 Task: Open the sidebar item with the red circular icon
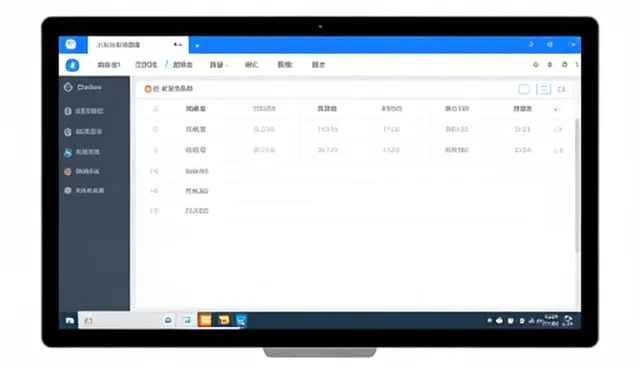point(81,171)
